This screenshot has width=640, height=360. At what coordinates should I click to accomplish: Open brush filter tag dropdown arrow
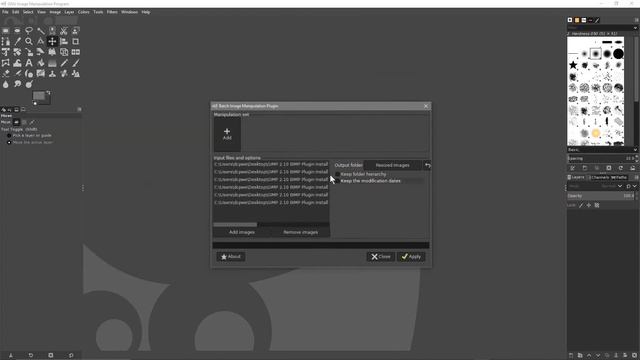coord(635,28)
